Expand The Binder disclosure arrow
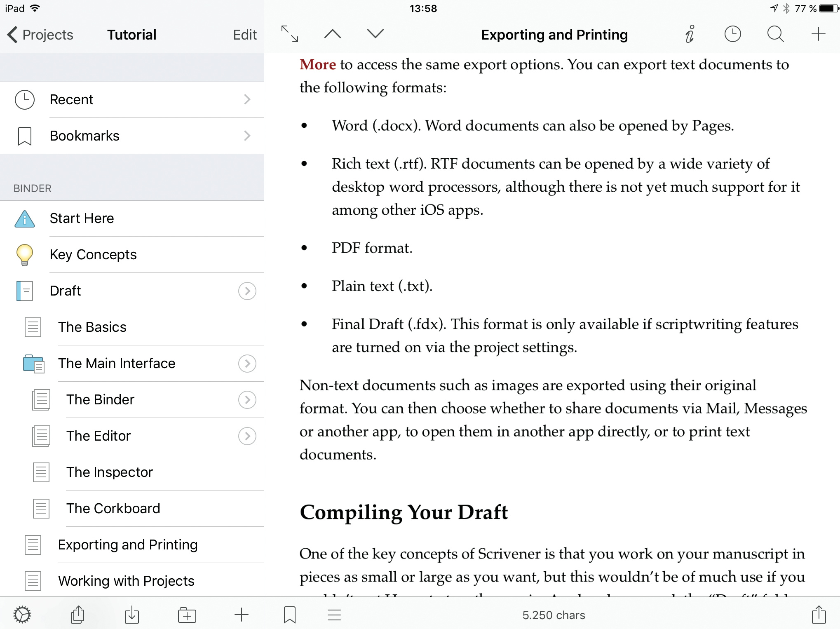Image resolution: width=840 pixels, height=629 pixels. pos(247,400)
